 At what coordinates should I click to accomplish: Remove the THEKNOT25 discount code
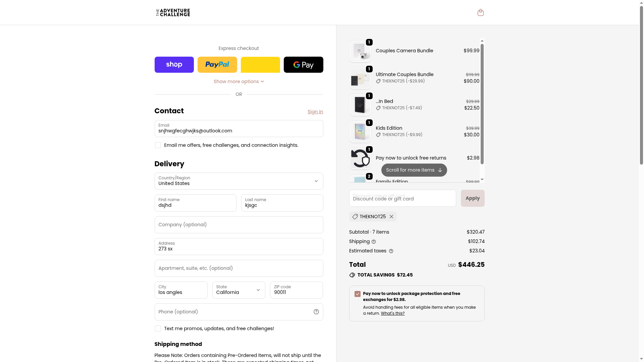391,217
